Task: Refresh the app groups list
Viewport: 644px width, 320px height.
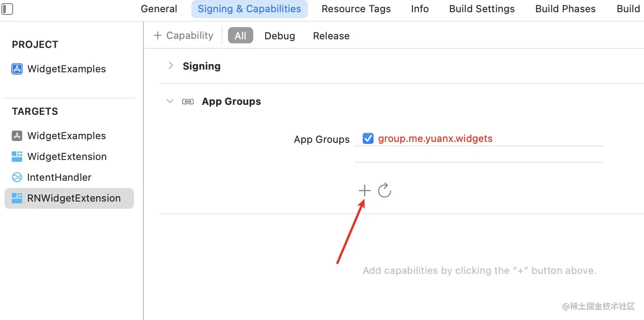Action: point(385,190)
